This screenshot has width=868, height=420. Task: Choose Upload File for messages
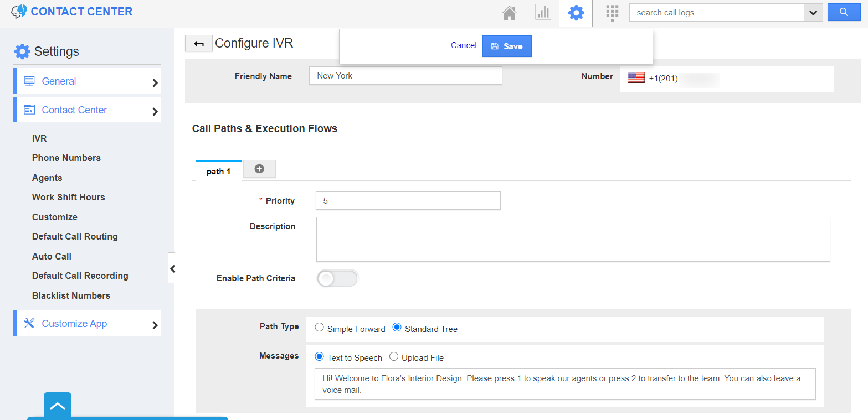click(x=394, y=357)
